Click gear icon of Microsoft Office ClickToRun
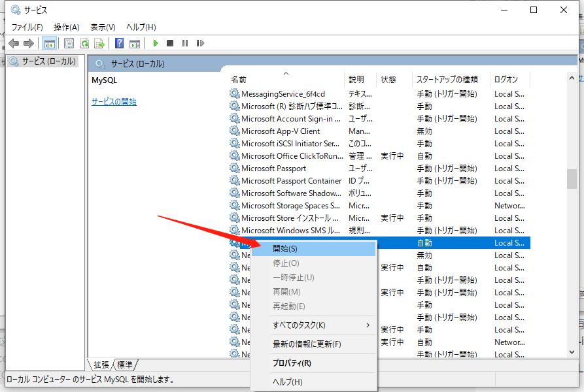Screen dimensions: 584x392 (234, 155)
